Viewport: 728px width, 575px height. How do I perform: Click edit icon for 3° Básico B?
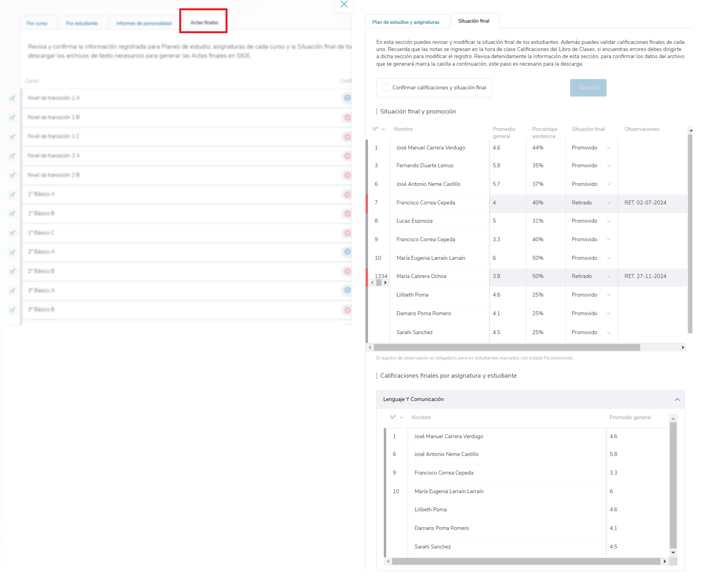click(12, 310)
